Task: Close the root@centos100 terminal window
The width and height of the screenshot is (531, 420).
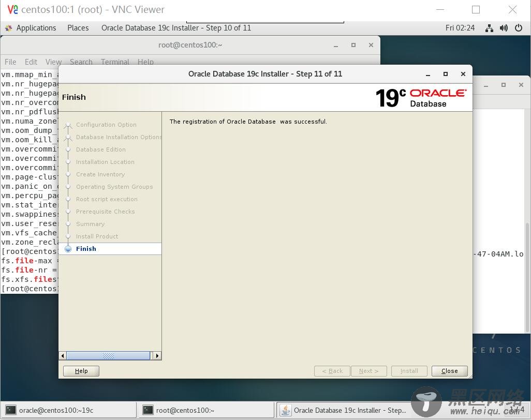Action: point(371,45)
